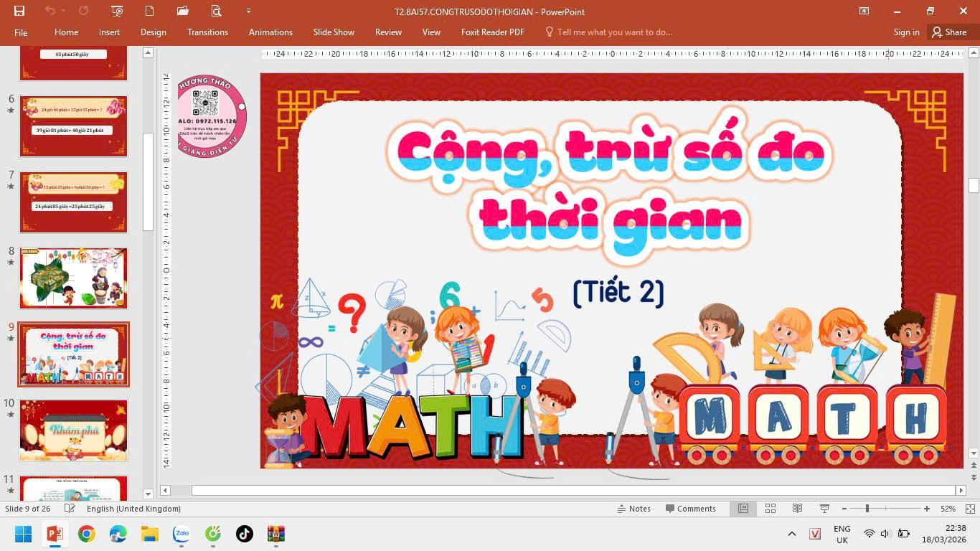
Task: Open Print Preview from quick access toolbar
Action: pyautogui.click(x=216, y=11)
